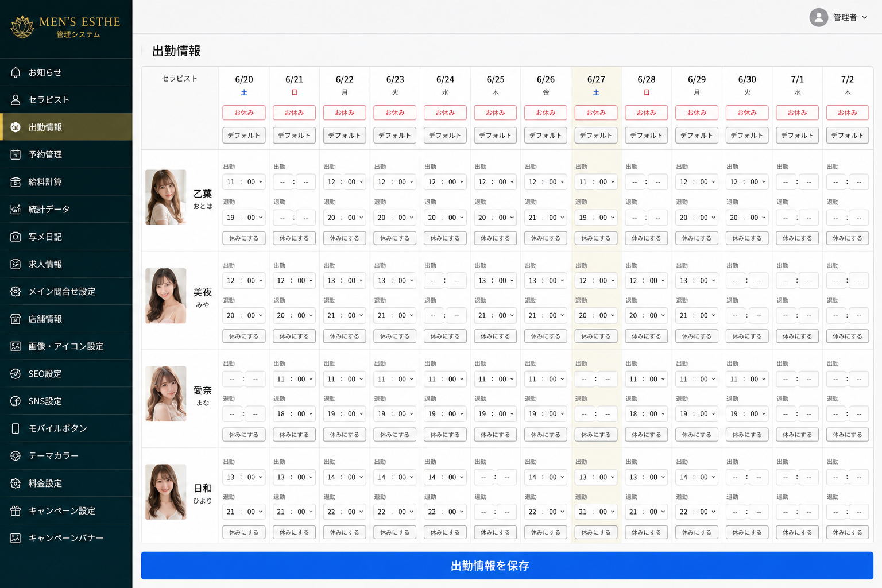Open 愛奈's 6/21 退勤 time dropdown
882x588 pixels.
[x=294, y=414]
